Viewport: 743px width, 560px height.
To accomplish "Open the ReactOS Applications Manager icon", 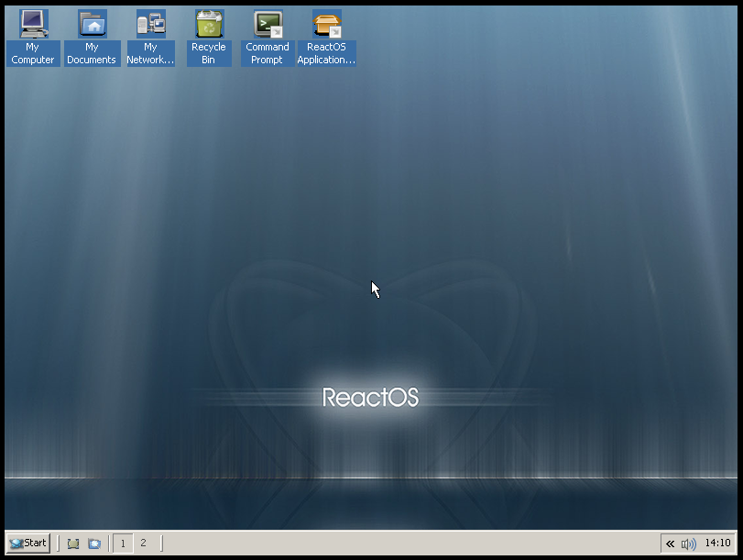I will (x=326, y=24).
